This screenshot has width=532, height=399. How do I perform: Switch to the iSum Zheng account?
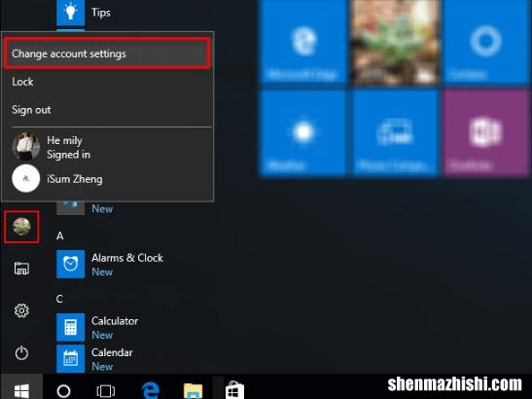107,179
